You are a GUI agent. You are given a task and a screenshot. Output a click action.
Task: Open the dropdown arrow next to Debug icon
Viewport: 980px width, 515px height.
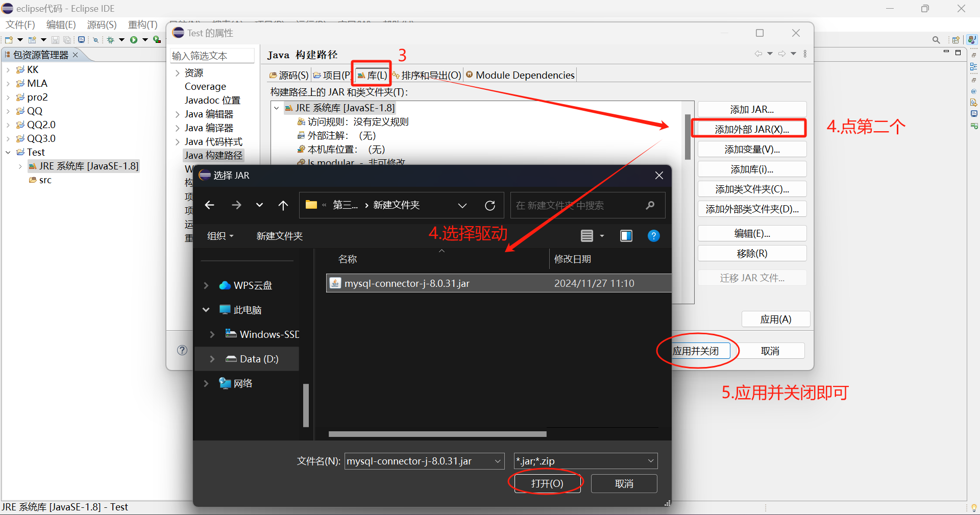click(121, 40)
